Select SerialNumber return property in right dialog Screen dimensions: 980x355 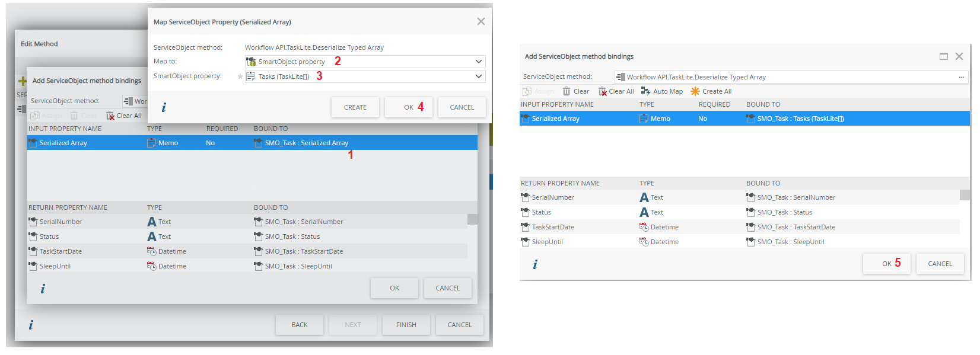coord(553,197)
